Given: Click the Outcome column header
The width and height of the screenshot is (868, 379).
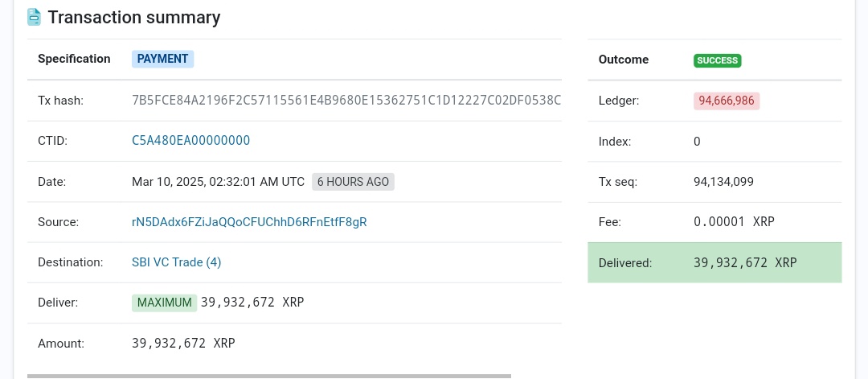Looking at the screenshot, I should 624,60.
